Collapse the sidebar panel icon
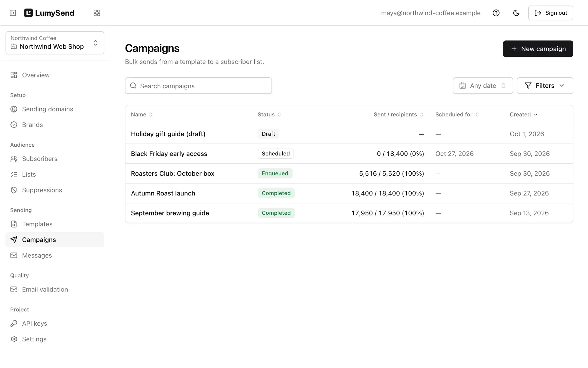The width and height of the screenshot is (588, 368). 13,13
